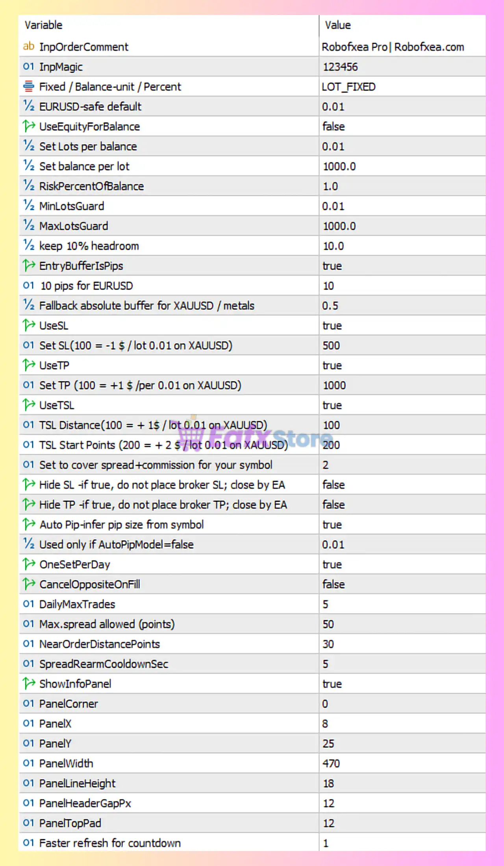This screenshot has height=866, width=504.
Task: Click the double icon beside MaxLotsGuard
Action: click(28, 226)
